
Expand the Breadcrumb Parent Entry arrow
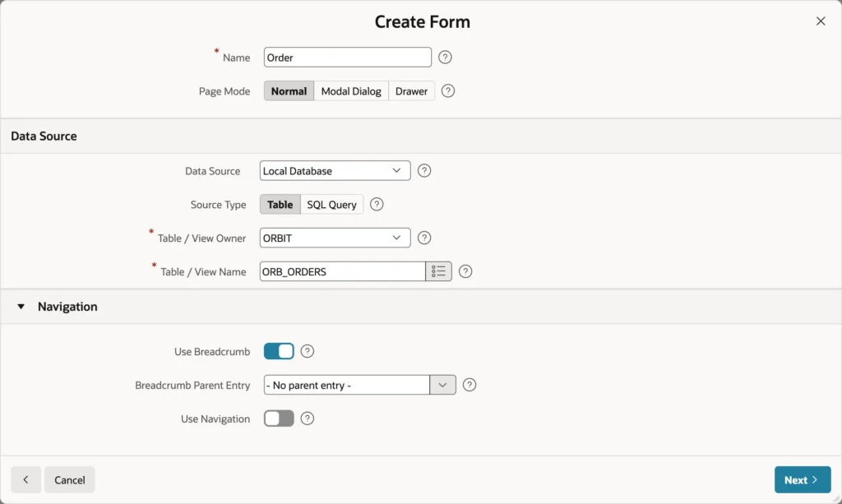coord(443,385)
